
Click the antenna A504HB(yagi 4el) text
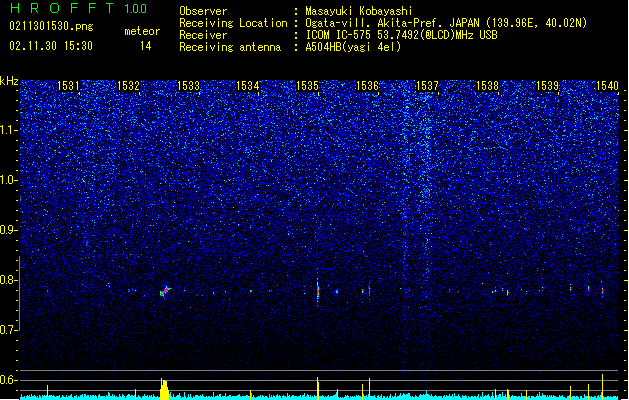point(353,47)
